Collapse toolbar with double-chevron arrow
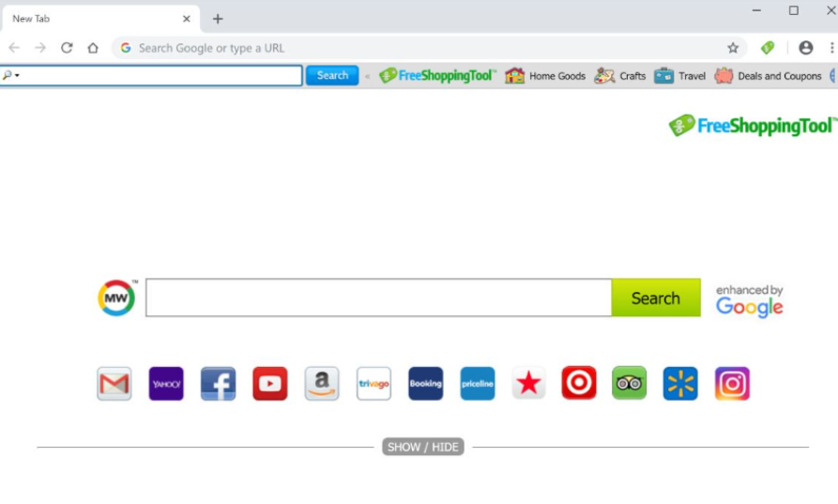 (367, 76)
